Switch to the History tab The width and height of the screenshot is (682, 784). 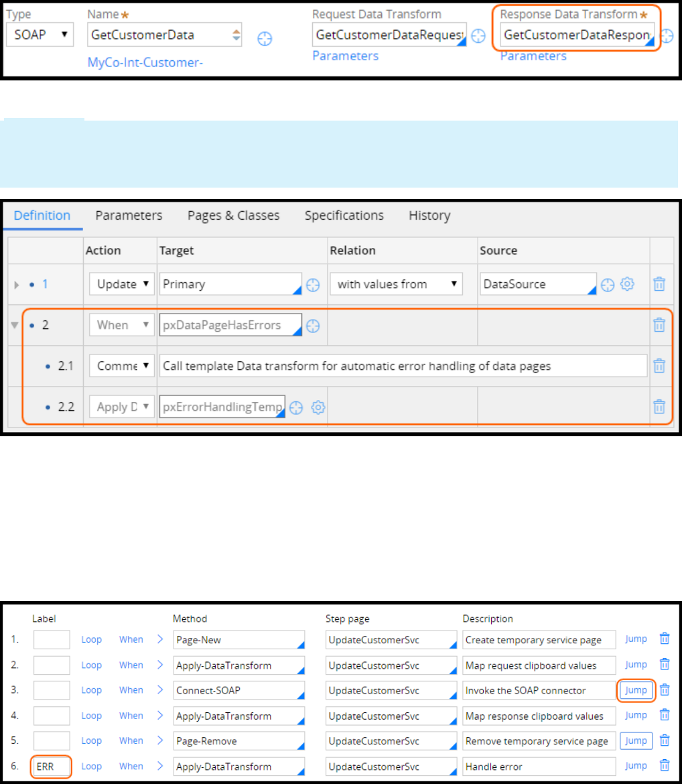[x=429, y=216]
